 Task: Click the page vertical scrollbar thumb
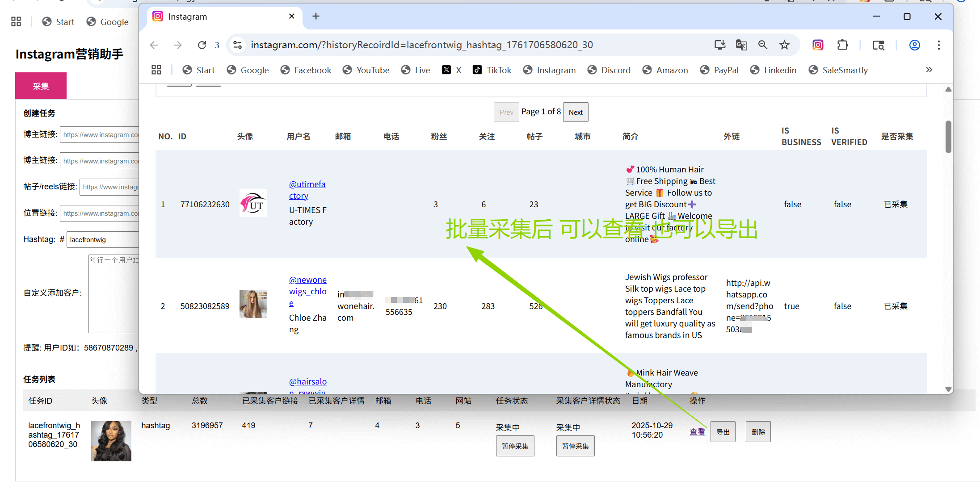pos(948,137)
